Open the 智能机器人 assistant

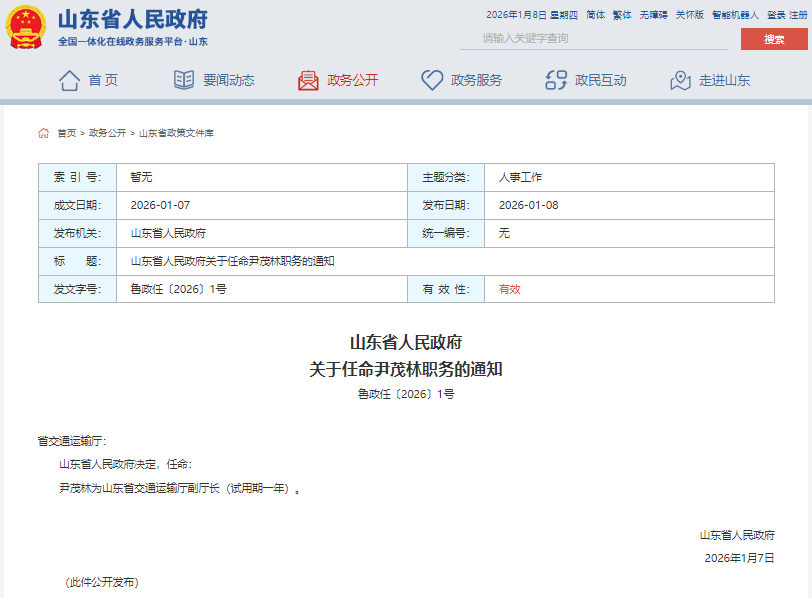click(735, 15)
